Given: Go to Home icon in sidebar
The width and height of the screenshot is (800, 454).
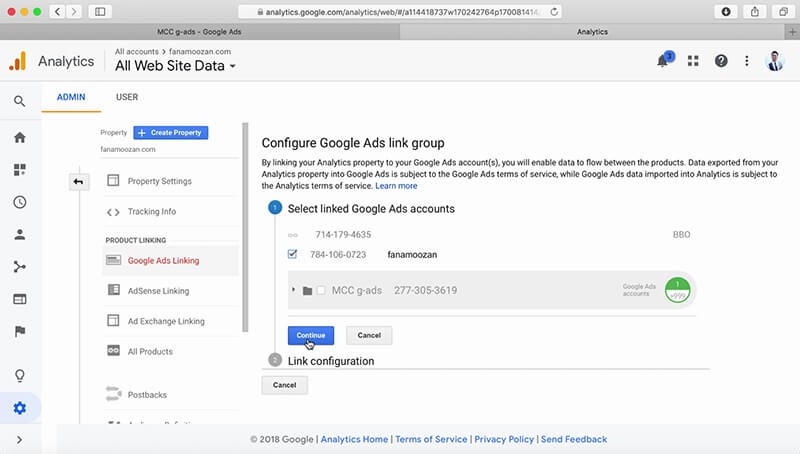Looking at the screenshot, I should tap(19, 137).
